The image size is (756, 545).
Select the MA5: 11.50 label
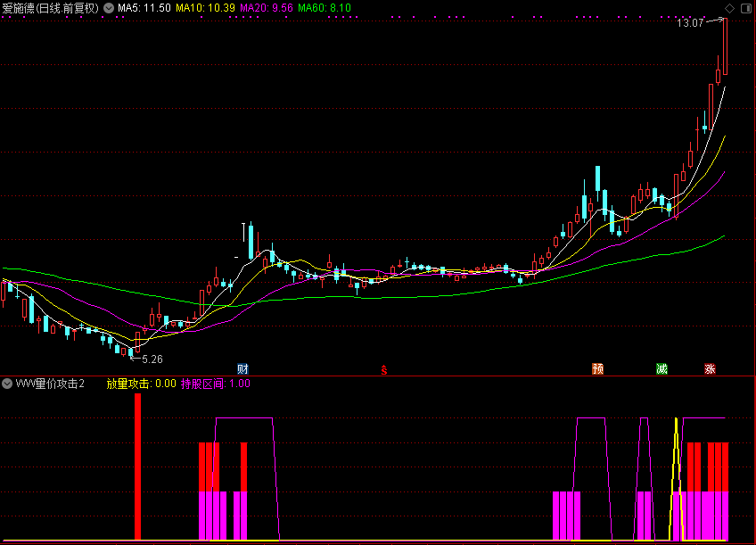144,8
